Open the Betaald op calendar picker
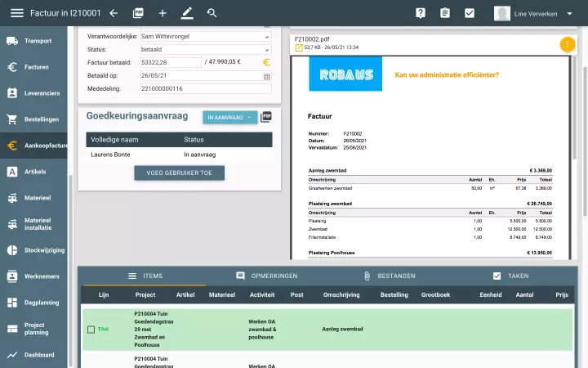588x368 pixels. [266, 77]
